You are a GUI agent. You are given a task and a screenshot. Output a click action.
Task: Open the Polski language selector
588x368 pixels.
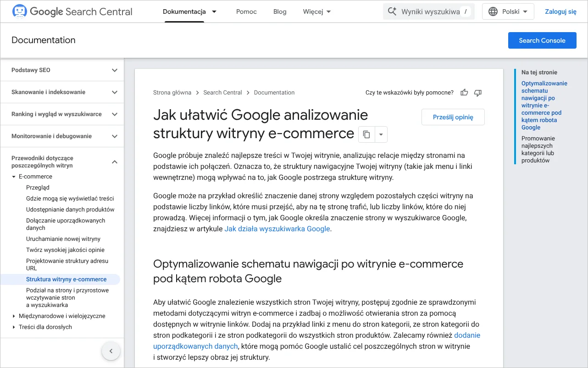(x=508, y=11)
